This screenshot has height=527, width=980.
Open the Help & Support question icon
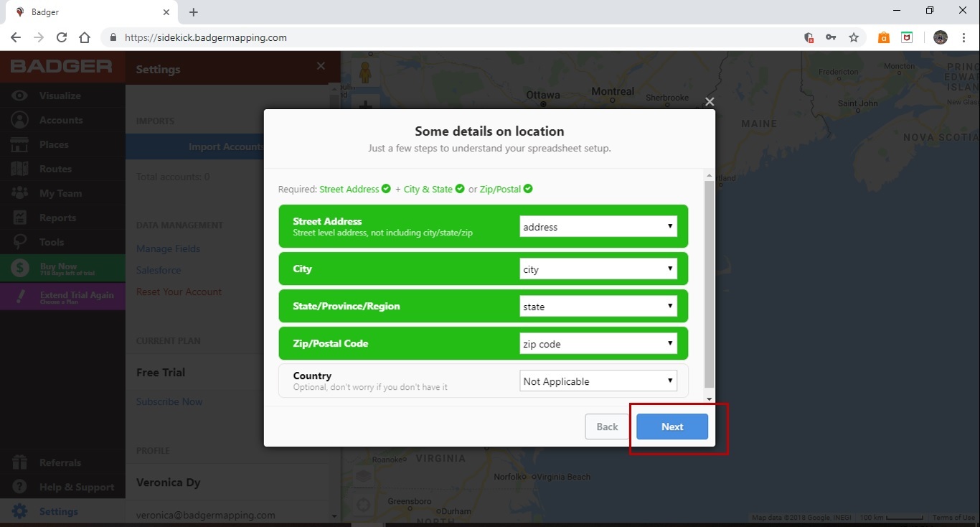20,487
